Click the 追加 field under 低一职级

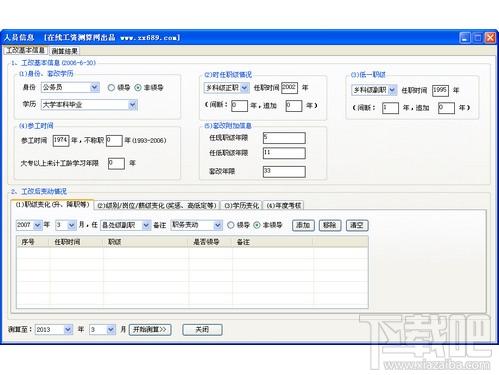446,108
